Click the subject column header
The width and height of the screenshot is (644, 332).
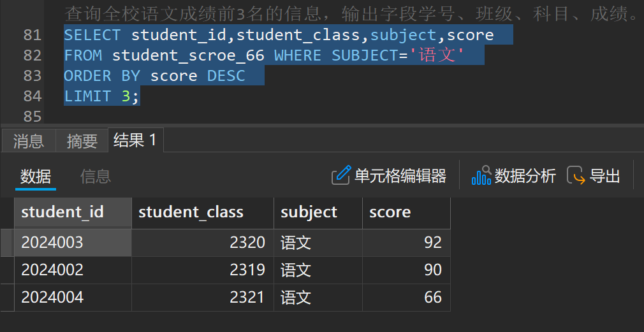tap(318, 213)
